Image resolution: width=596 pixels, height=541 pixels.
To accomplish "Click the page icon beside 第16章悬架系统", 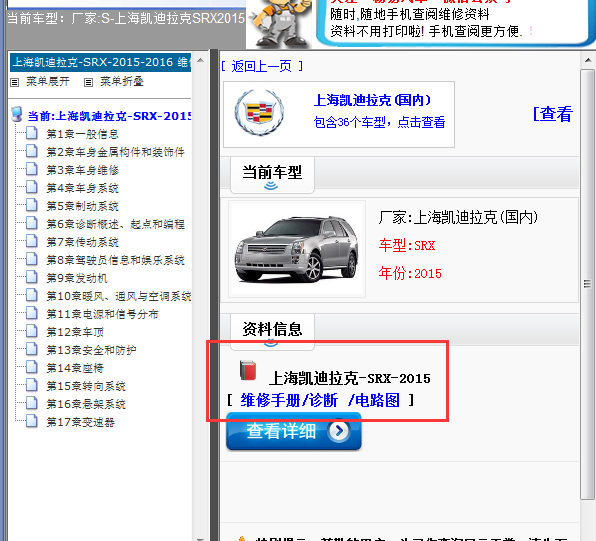I will tap(32, 403).
